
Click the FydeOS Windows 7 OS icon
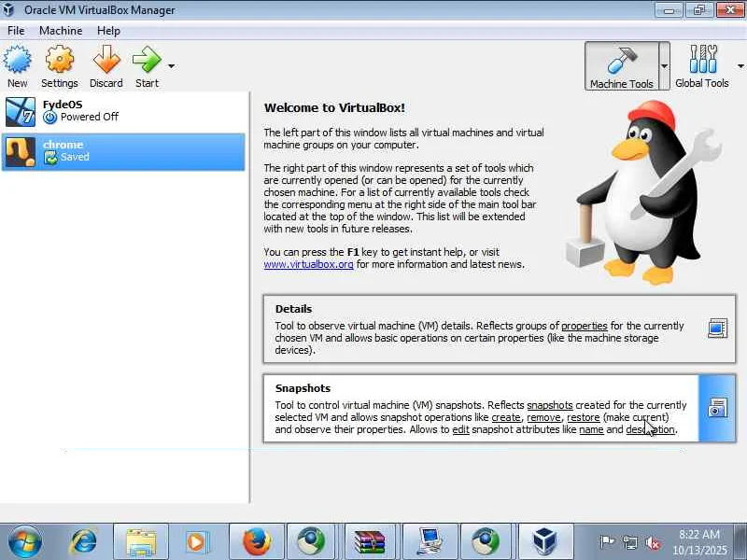(x=21, y=112)
